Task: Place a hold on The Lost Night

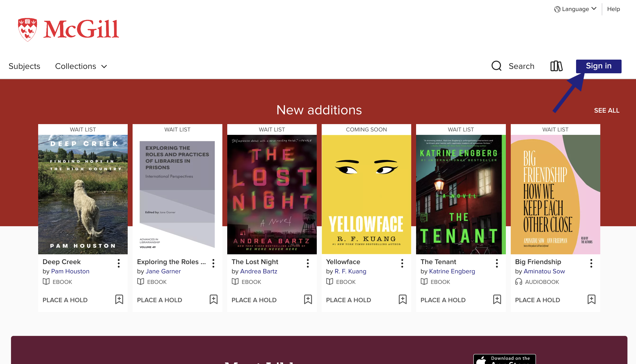Action: pos(254,300)
